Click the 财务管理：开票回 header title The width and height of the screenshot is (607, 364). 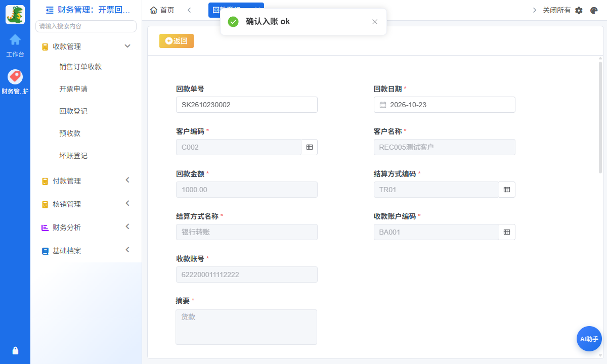[94, 10]
